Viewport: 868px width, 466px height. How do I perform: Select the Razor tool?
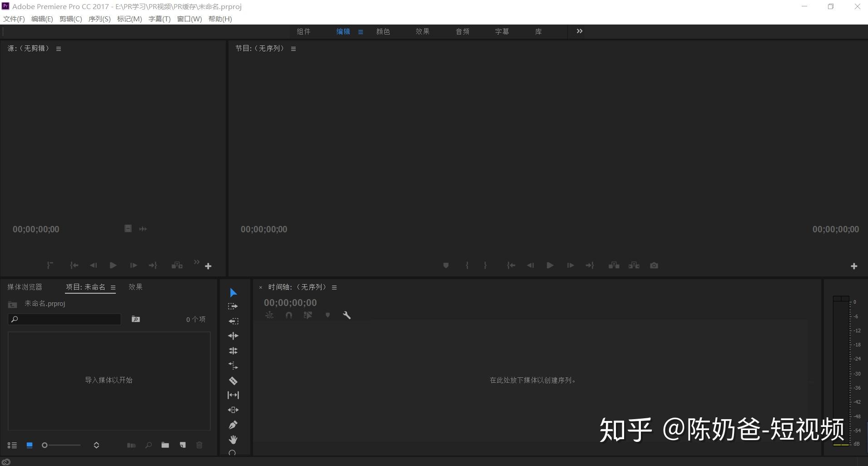pos(233,381)
